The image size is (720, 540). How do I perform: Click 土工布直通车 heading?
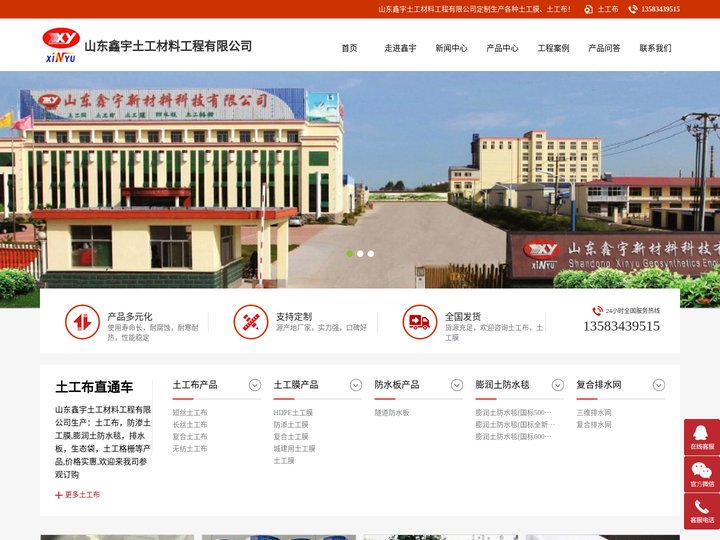point(94,387)
